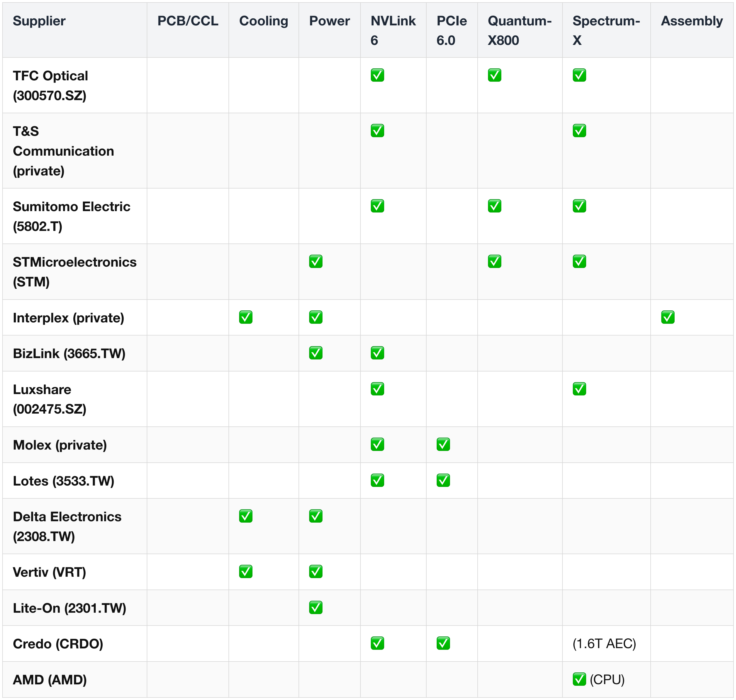Click BizLink Power checkmark
This screenshot has height=700, width=736.
tap(316, 353)
